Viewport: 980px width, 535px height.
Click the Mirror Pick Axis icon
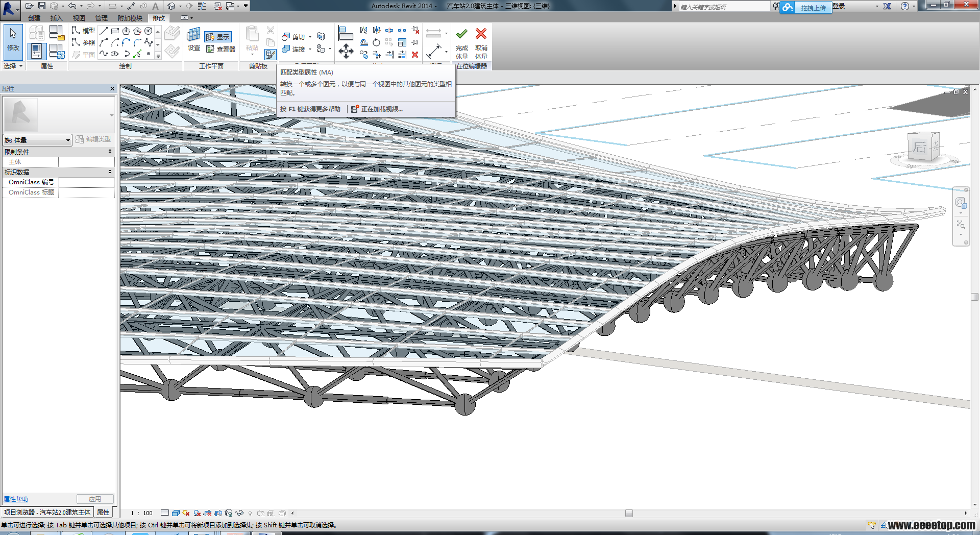[363, 30]
